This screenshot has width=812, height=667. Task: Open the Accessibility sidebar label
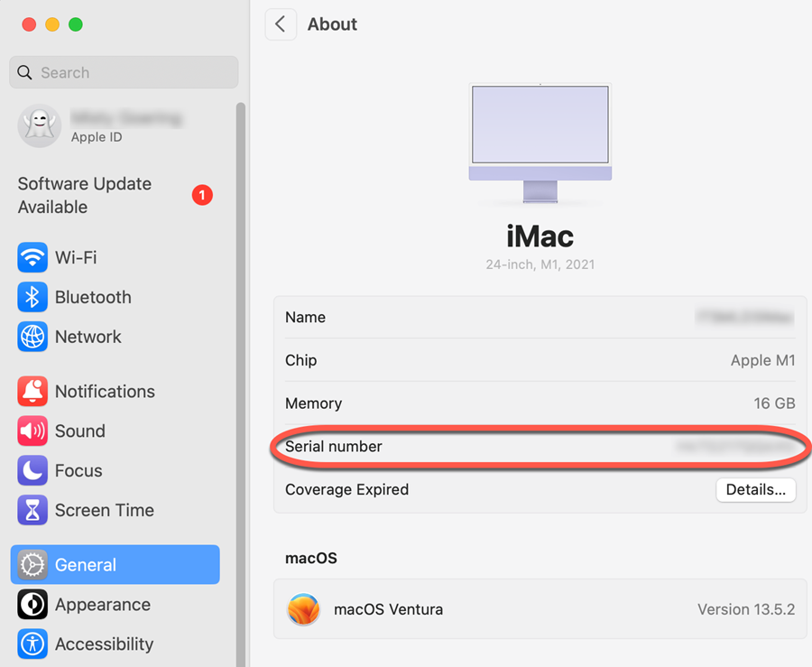coord(104,644)
